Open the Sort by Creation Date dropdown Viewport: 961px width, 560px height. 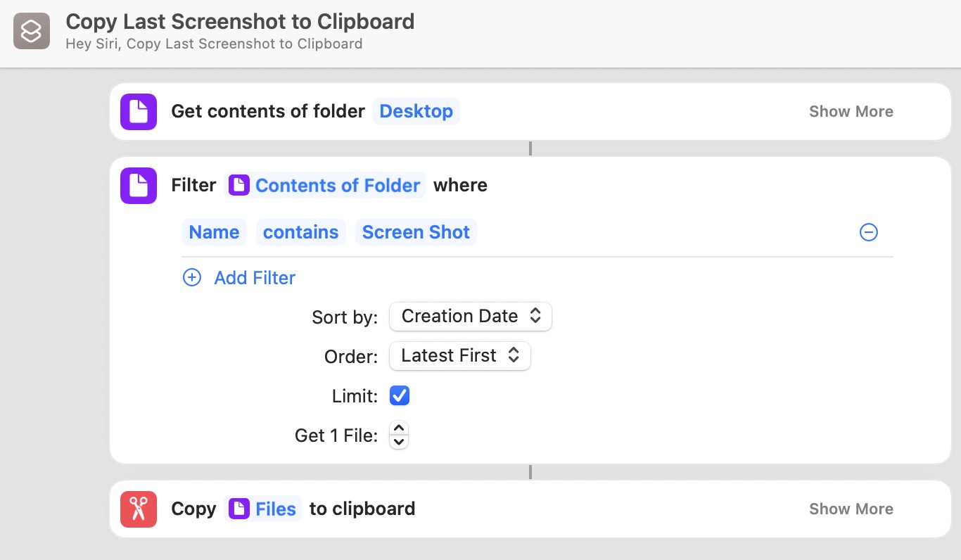pyautogui.click(x=471, y=317)
